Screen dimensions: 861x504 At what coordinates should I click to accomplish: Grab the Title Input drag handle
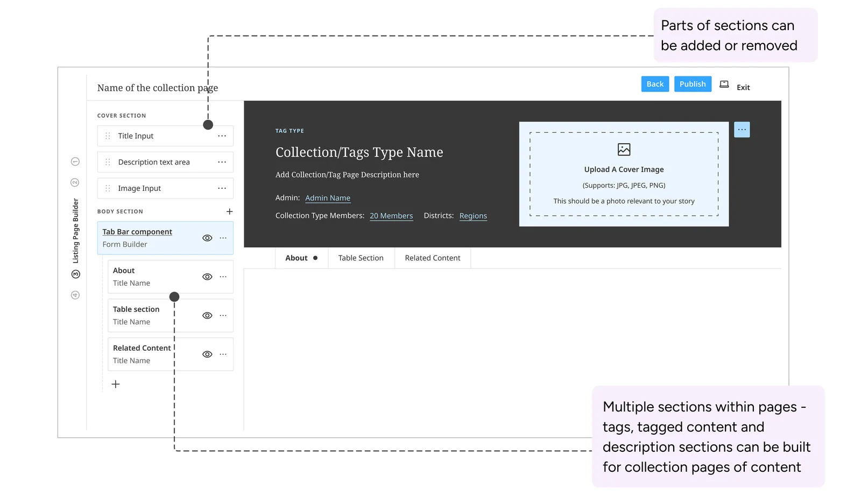point(108,136)
